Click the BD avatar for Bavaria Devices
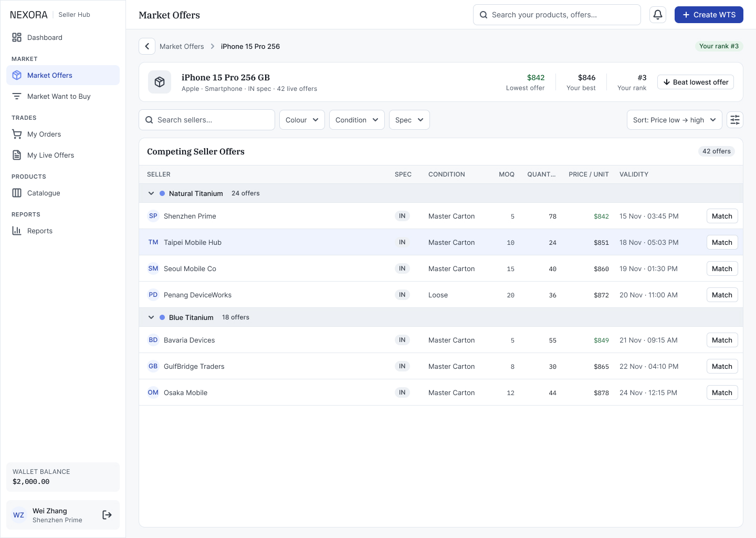This screenshot has height=538, width=756. [x=153, y=340]
